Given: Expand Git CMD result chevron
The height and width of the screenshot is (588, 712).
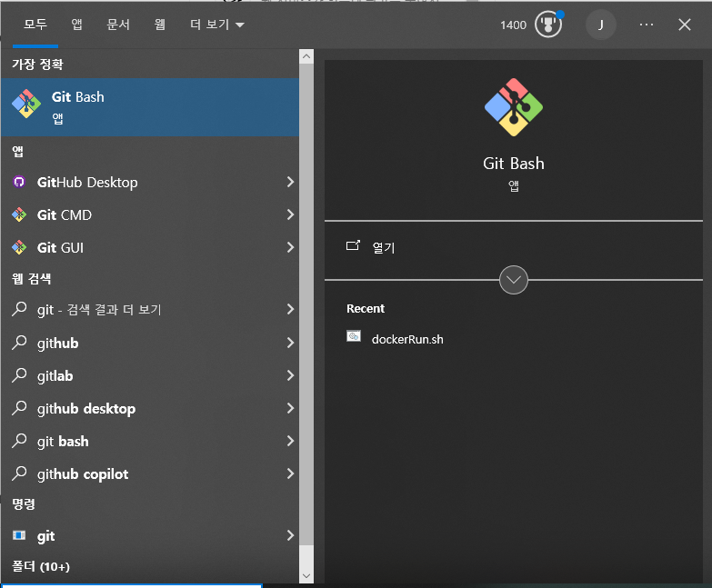Looking at the screenshot, I should tap(291, 214).
